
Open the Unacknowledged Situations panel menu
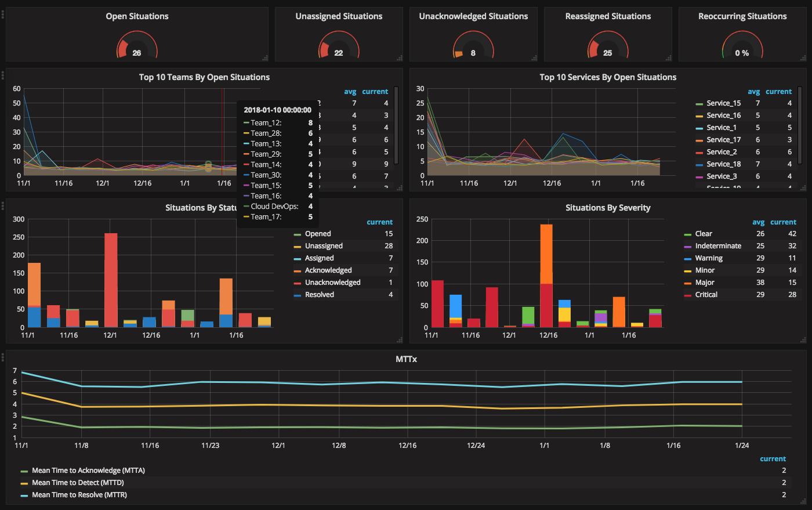pos(473,16)
